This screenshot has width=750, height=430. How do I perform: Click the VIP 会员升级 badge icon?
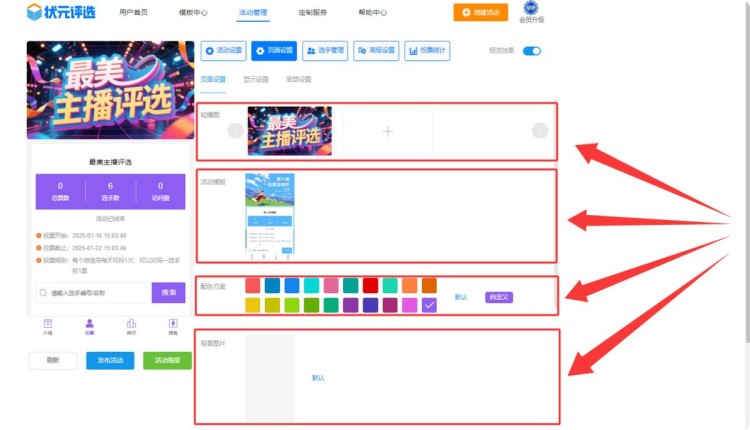coord(531,8)
